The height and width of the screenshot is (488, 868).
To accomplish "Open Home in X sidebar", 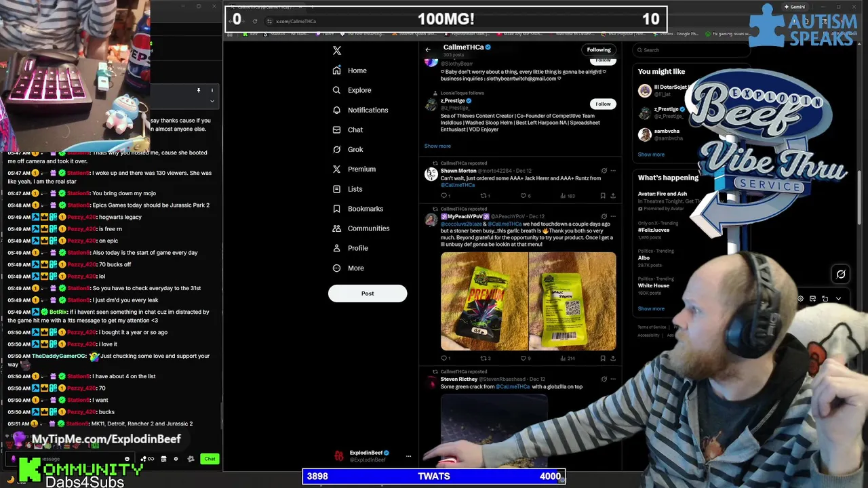I will 350,70.
